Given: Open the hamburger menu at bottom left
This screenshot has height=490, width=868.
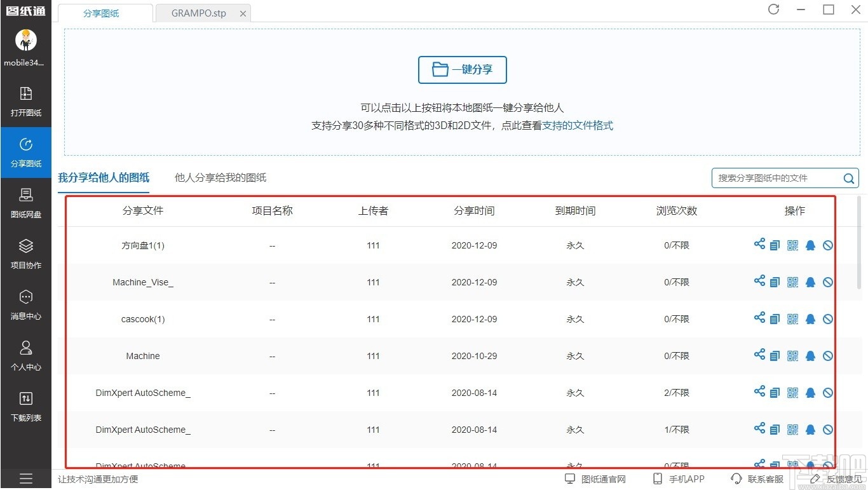Looking at the screenshot, I should pos(26,479).
